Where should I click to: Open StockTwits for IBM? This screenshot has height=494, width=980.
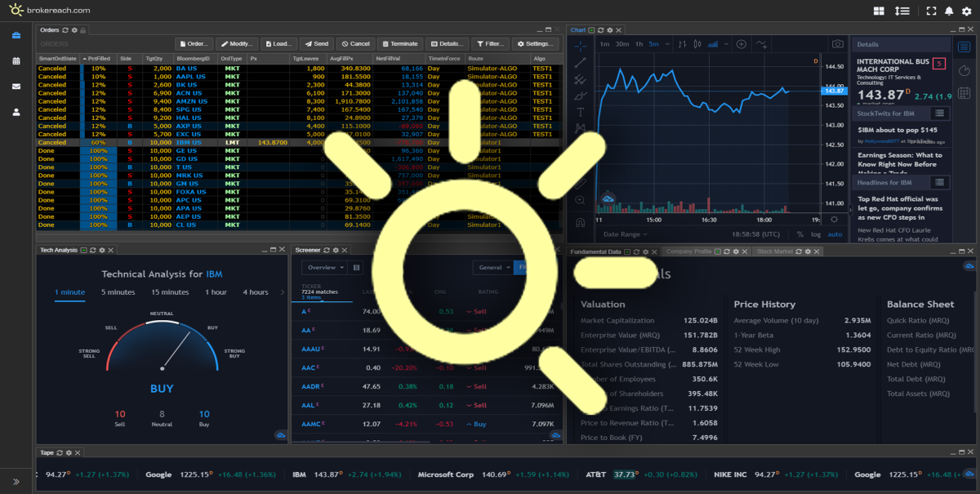click(x=886, y=112)
